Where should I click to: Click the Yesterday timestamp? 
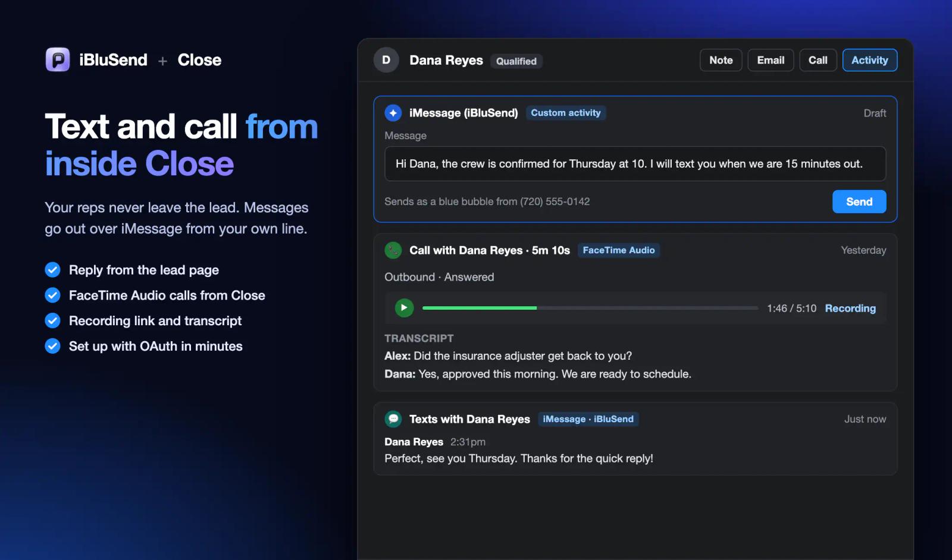[x=863, y=250]
